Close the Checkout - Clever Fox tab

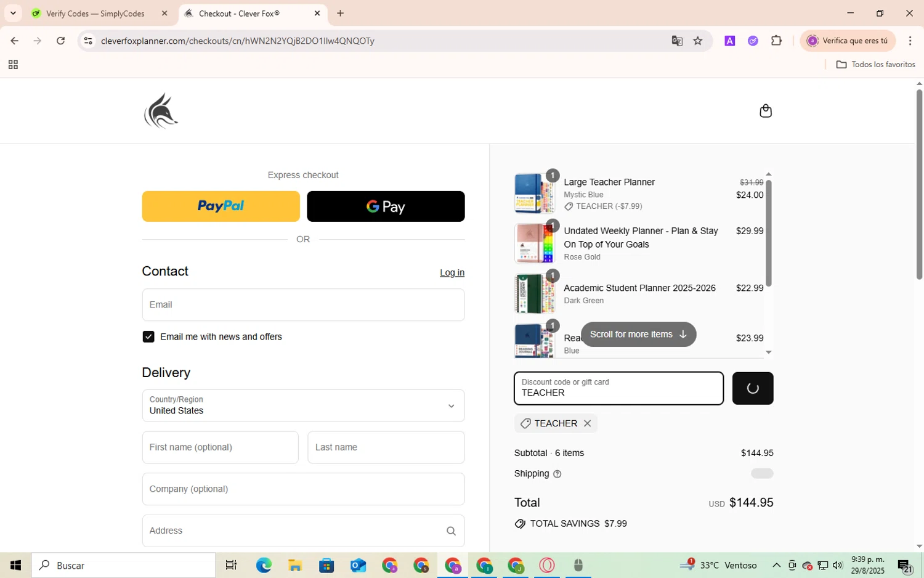coord(317,14)
